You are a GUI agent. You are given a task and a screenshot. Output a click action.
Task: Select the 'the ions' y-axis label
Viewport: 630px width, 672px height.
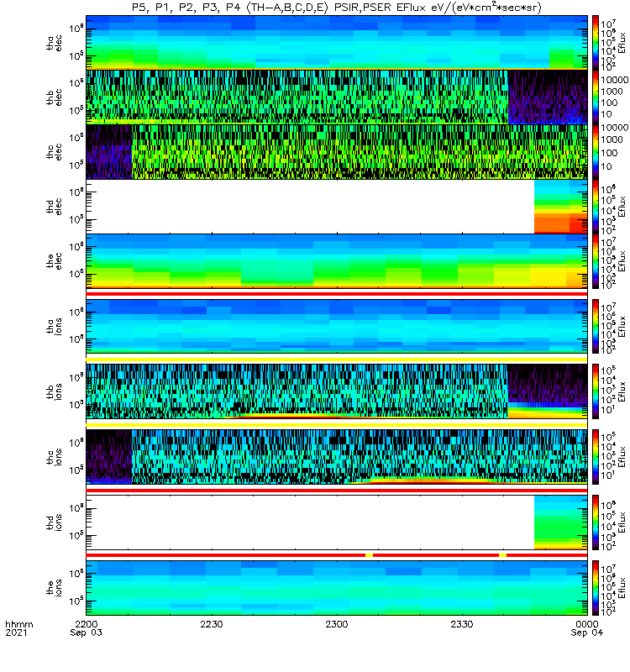(54, 587)
